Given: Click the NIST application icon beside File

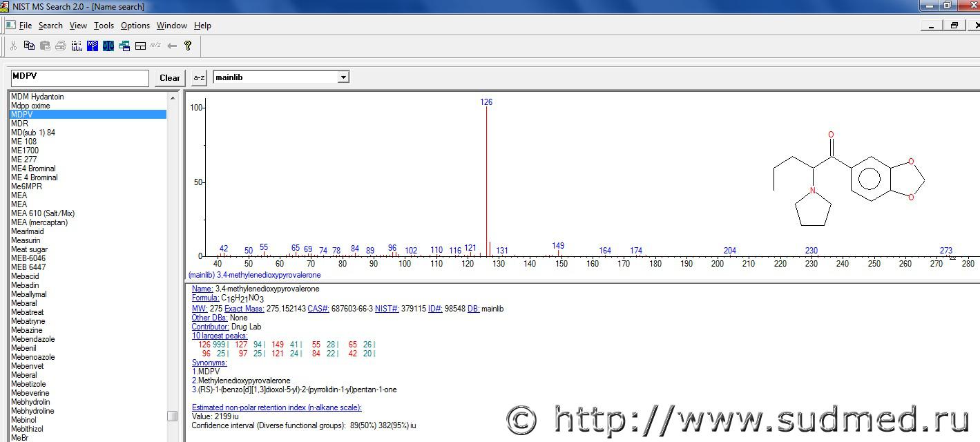Looking at the screenshot, I should 10,25.
